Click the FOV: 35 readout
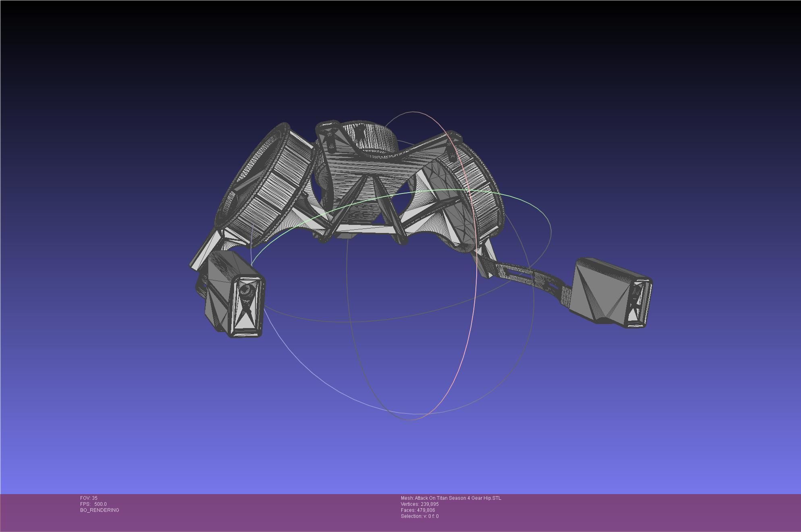 [89, 498]
